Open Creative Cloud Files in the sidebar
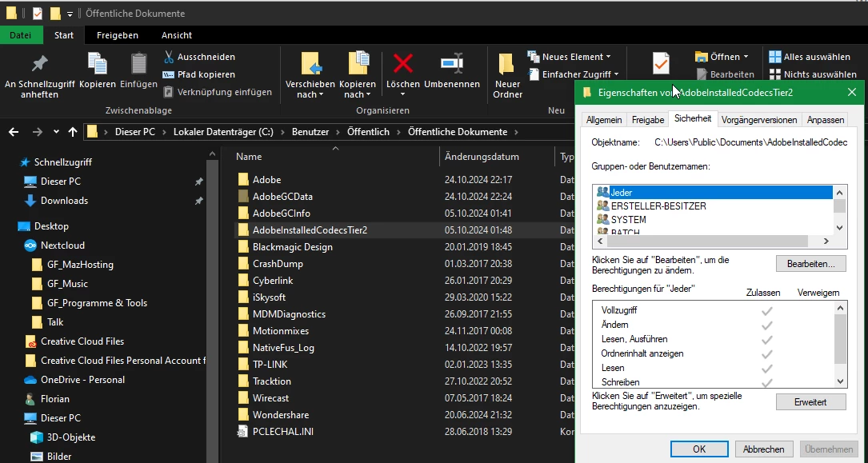The width and height of the screenshot is (868, 463). (x=82, y=341)
